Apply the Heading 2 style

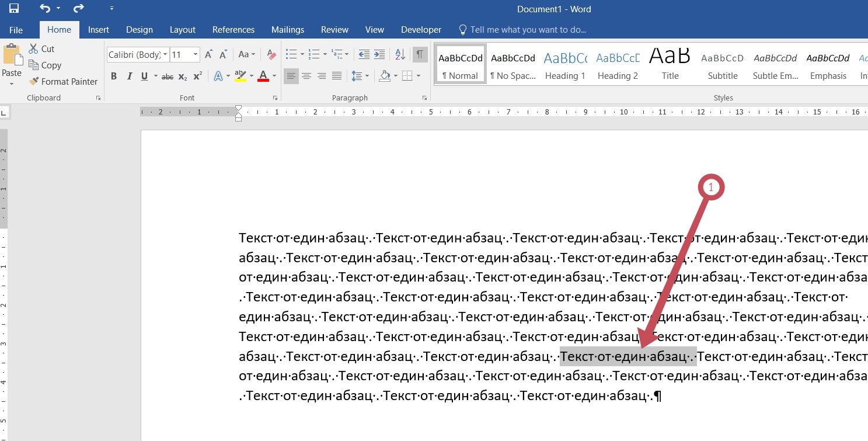[618, 64]
